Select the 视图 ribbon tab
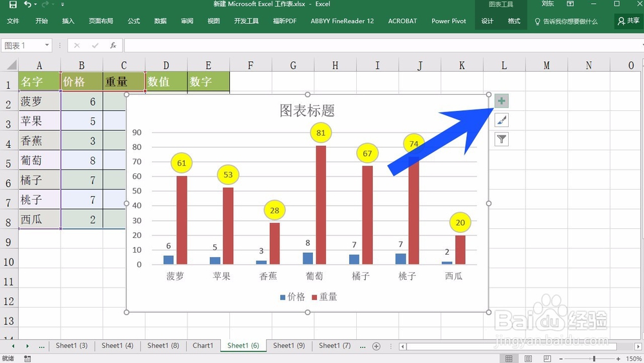Image resolution: width=644 pixels, height=363 pixels. (214, 21)
